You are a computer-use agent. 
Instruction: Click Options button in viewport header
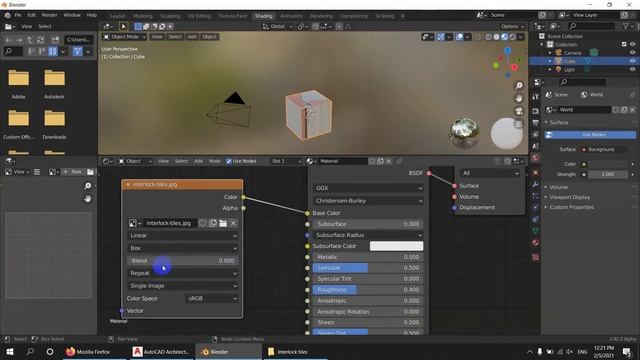512,27
